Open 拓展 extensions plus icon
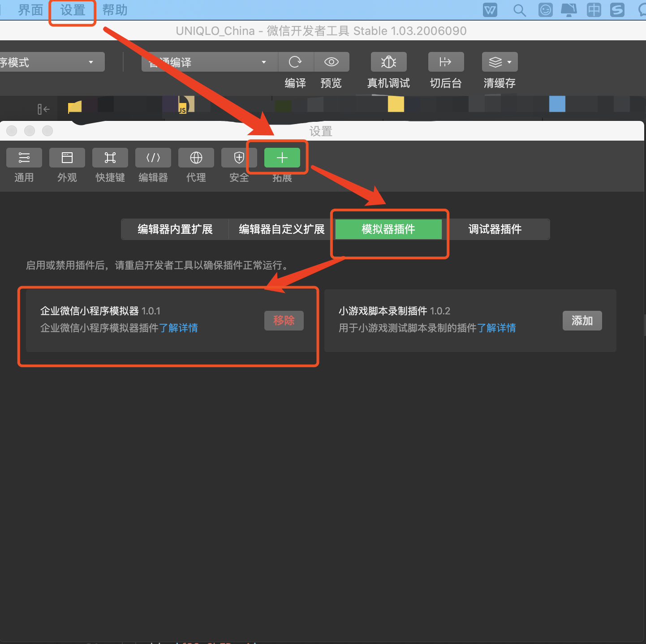The image size is (646, 644). point(282,158)
